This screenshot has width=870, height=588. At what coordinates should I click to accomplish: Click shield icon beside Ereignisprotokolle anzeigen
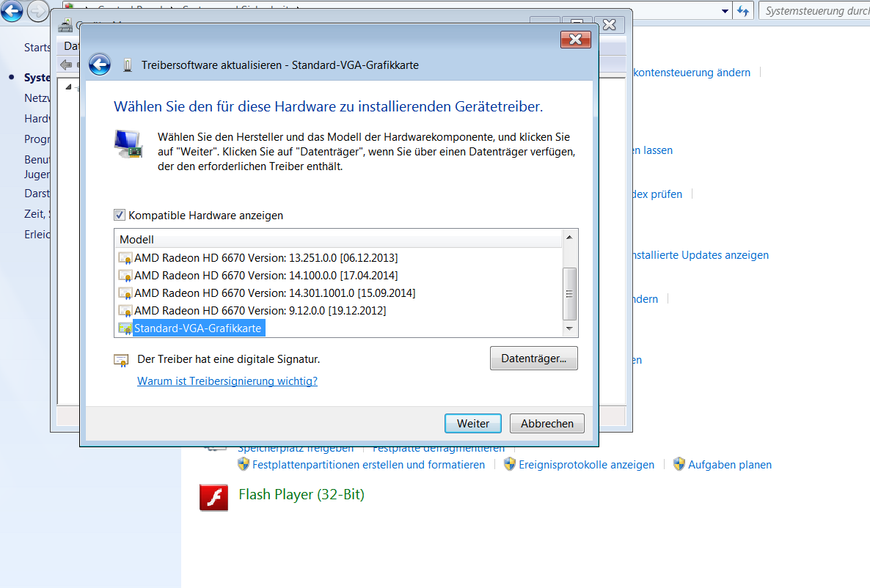[510, 464]
